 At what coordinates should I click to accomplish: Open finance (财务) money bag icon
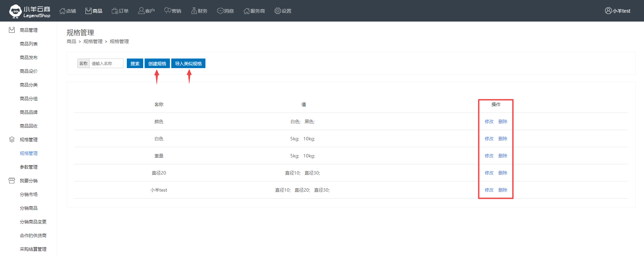coord(194,11)
